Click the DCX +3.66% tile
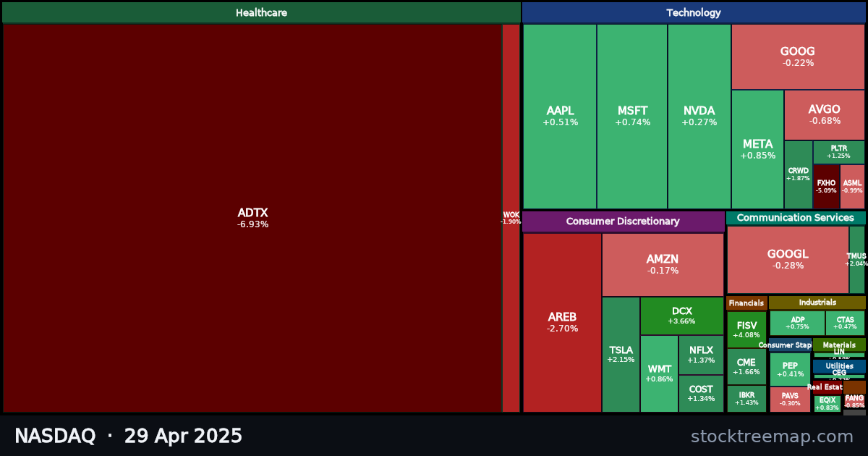The height and width of the screenshot is (456, 868). point(681,316)
